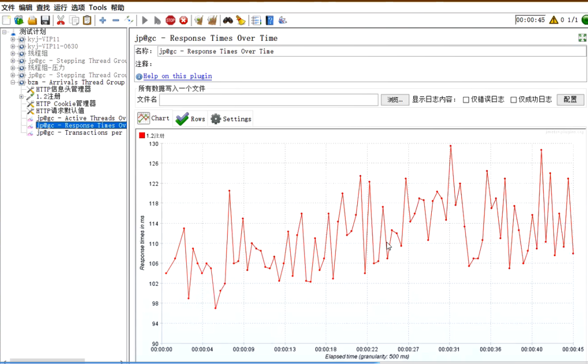Open the templates icon in toolbar

pos(19,20)
